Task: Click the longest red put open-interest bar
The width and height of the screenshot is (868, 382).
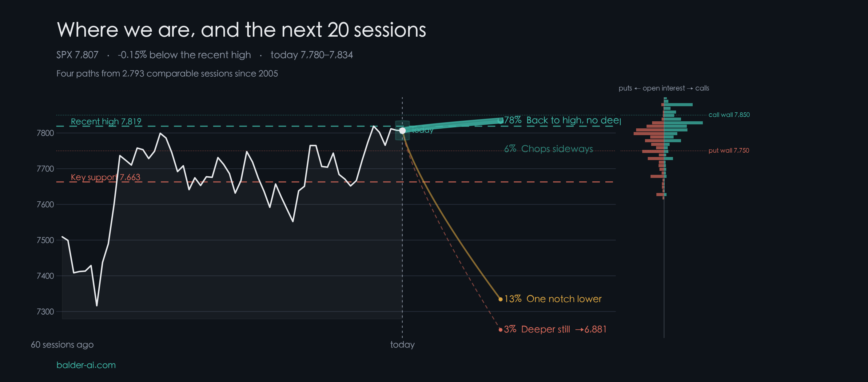Action: pyautogui.click(x=649, y=134)
